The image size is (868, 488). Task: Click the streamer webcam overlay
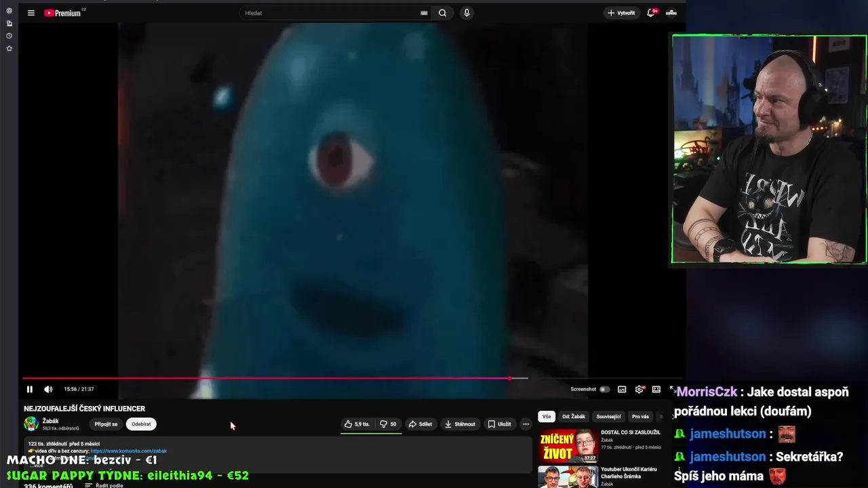coord(769,149)
